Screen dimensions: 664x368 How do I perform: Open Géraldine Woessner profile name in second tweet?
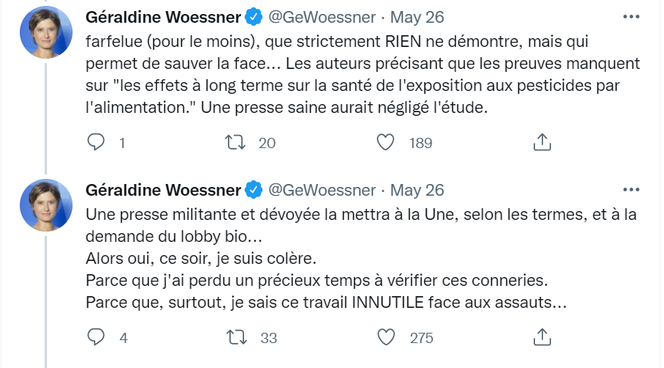pos(163,190)
